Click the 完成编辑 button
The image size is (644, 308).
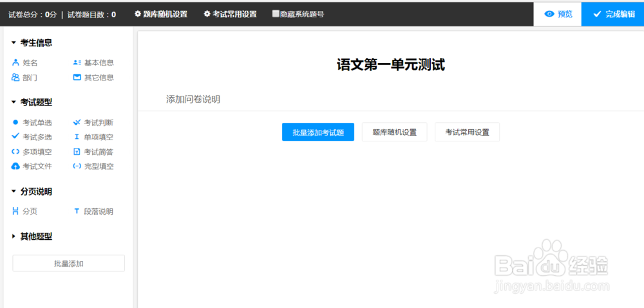click(613, 14)
